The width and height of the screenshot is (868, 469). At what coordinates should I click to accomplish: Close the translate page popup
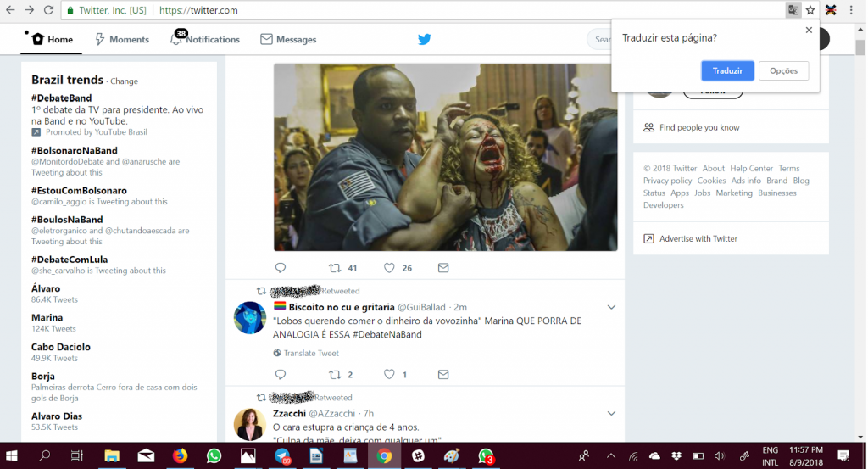[x=809, y=31]
